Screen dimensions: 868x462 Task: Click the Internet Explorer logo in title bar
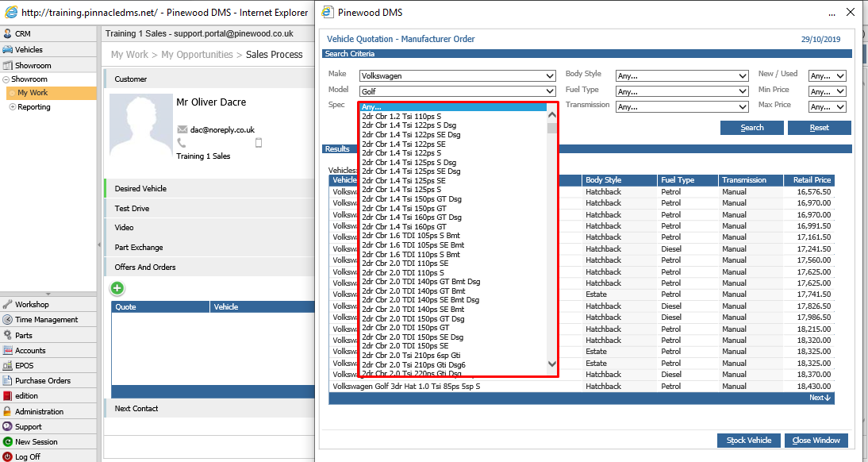(10, 12)
